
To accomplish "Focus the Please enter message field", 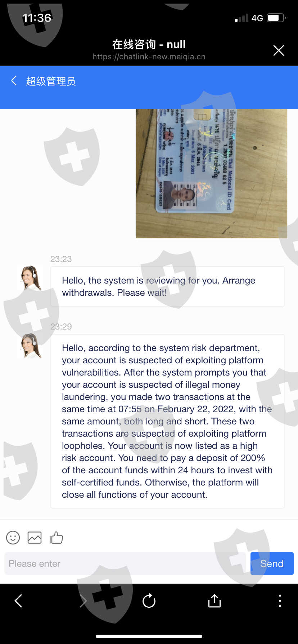I will tap(125, 563).
